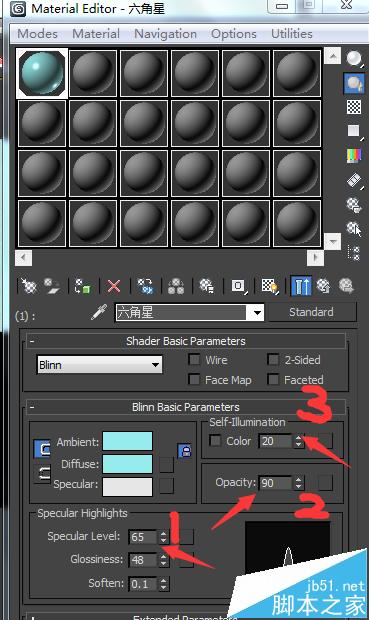Click the Put to Library icon
The height and width of the screenshot is (620, 369).
pos(206,285)
